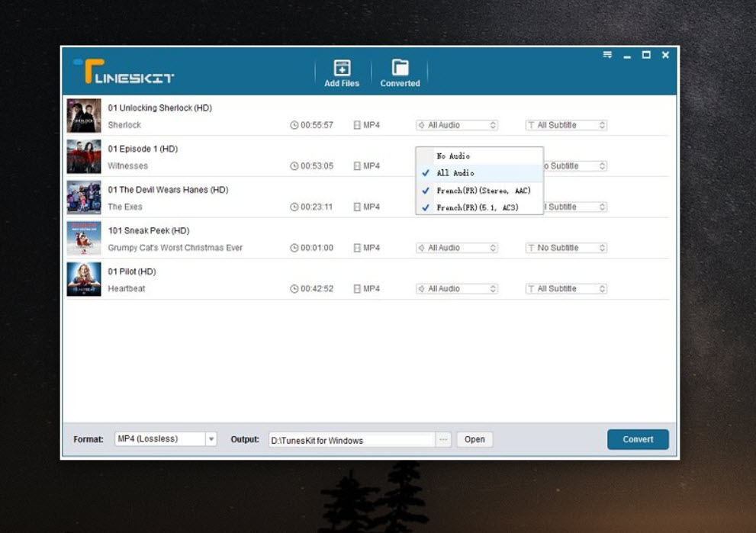Click the clock icon next to 00:42:52

(294, 289)
